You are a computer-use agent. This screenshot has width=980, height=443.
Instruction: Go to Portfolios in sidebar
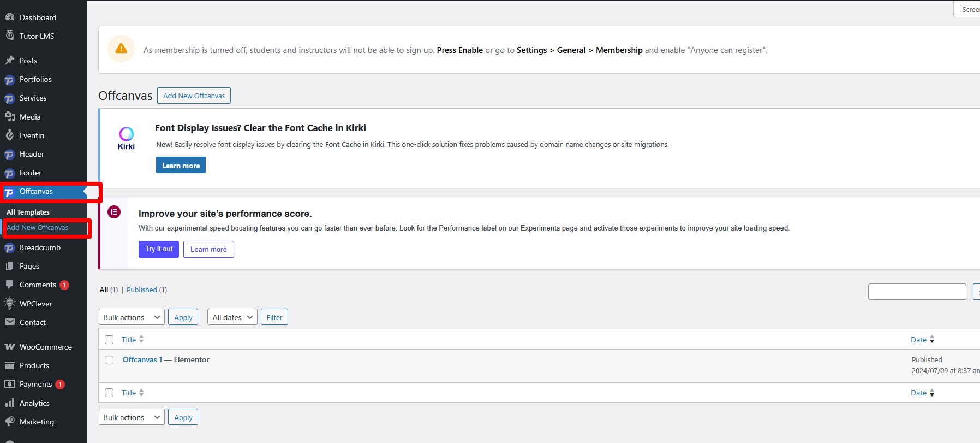tap(44, 79)
